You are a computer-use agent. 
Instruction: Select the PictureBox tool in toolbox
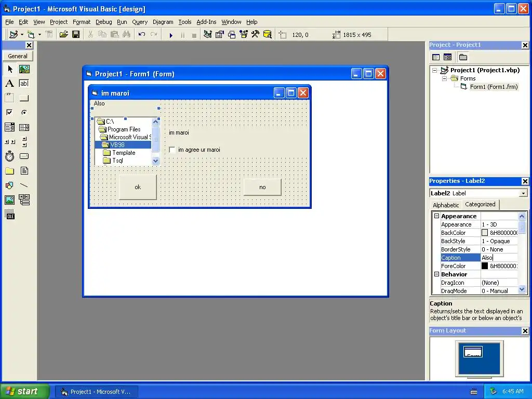(24, 69)
